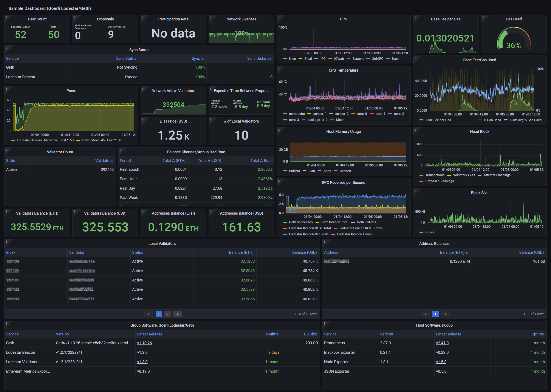Viewport: 551px width, 392px height.
Task: Open info icon on Local Validators table
Action: pos(7,242)
